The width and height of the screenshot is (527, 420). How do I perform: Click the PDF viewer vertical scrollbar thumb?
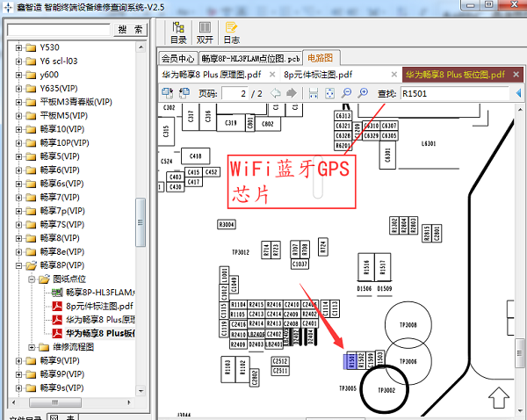(x=520, y=353)
